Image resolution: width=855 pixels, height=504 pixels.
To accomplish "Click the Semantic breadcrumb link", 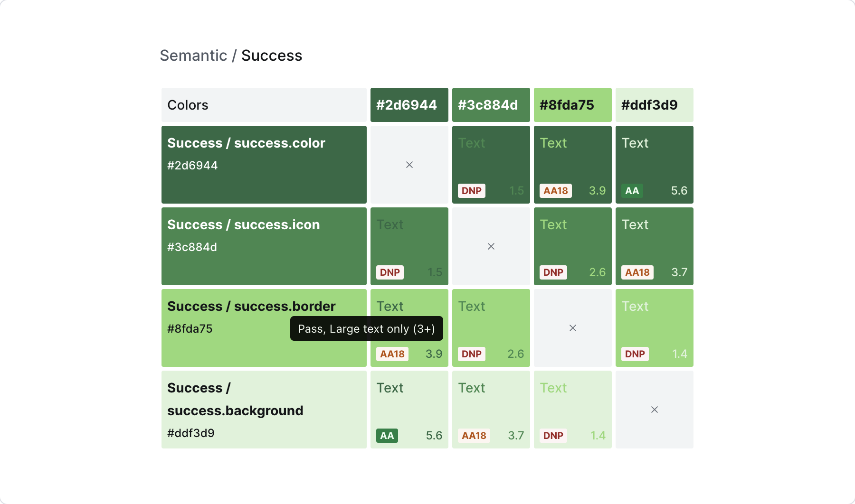I will tap(193, 56).
